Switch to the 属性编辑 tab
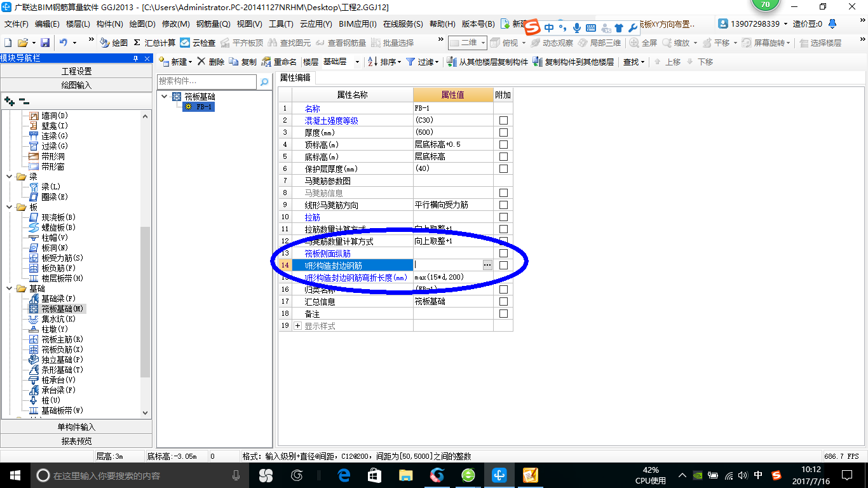The image size is (868, 488). tap(295, 78)
